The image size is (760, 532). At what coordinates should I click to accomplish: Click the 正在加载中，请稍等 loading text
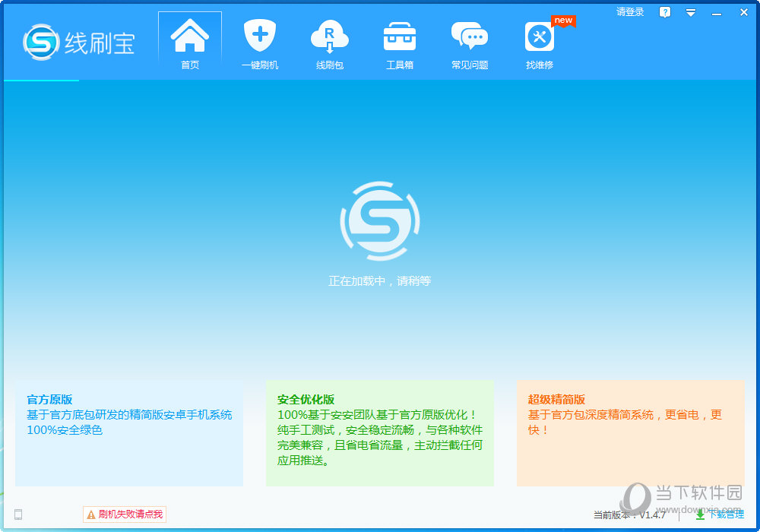point(379,281)
